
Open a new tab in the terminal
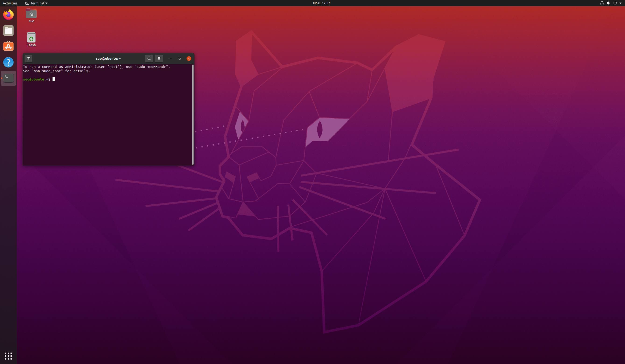(x=28, y=59)
